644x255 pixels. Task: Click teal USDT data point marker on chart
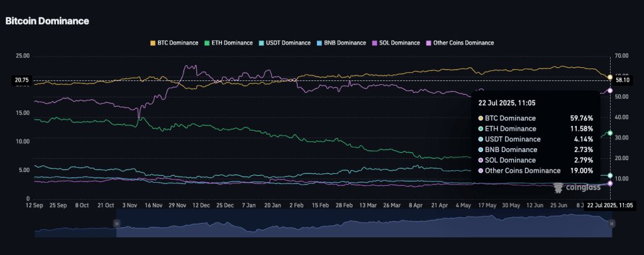610,175
